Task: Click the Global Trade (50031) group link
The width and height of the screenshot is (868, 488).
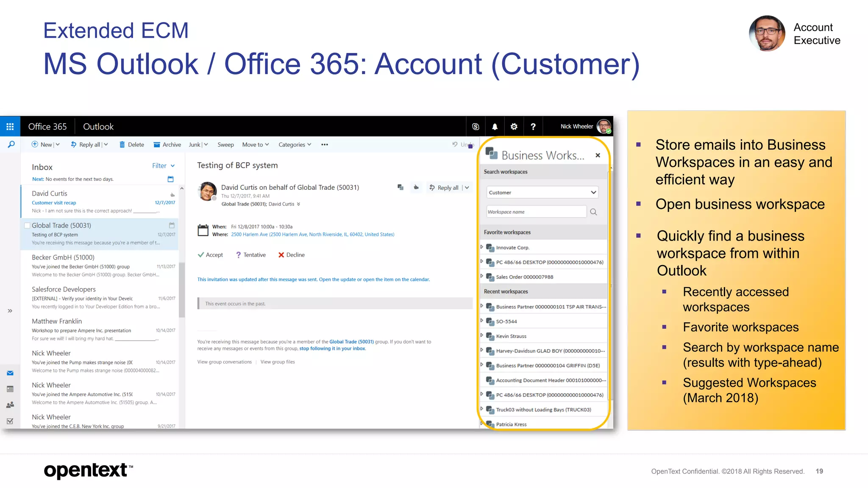Action: (x=351, y=342)
